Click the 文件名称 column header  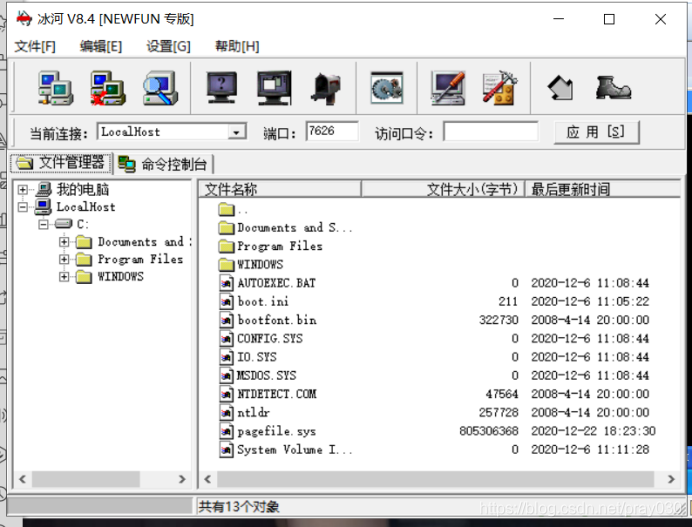point(280,189)
